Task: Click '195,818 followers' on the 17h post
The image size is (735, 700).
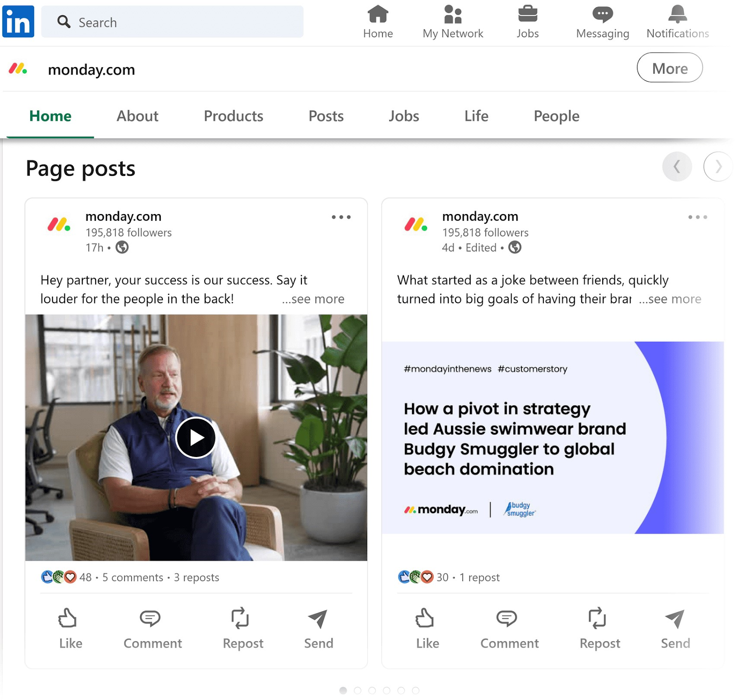Action: pos(128,232)
